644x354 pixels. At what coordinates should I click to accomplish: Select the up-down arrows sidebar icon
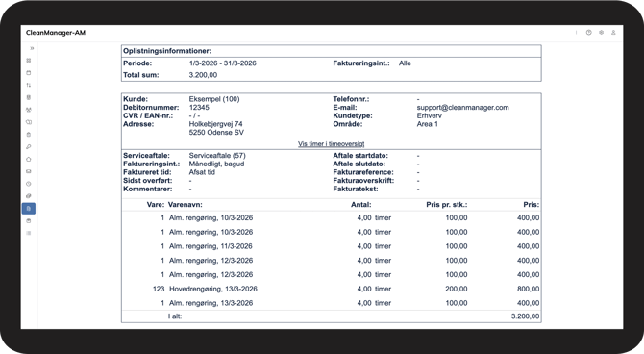click(29, 85)
